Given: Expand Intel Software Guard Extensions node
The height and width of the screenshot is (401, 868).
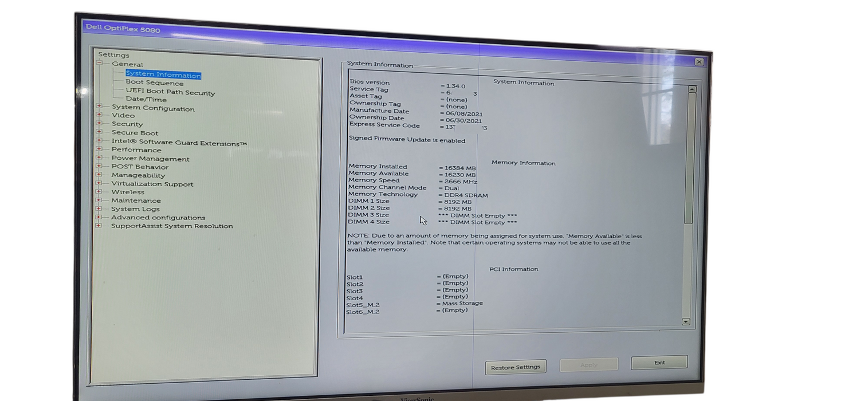Looking at the screenshot, I should [99, 140].
